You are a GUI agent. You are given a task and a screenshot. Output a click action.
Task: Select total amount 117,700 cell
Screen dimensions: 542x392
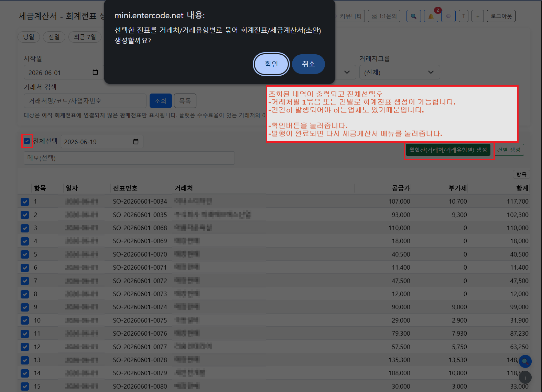[518, 202]
